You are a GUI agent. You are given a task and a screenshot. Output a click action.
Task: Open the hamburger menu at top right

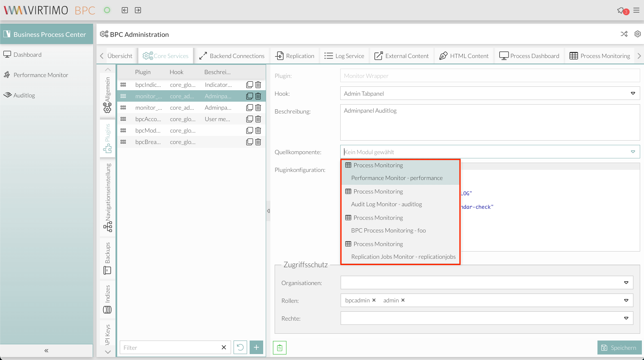tap(636, 11)
